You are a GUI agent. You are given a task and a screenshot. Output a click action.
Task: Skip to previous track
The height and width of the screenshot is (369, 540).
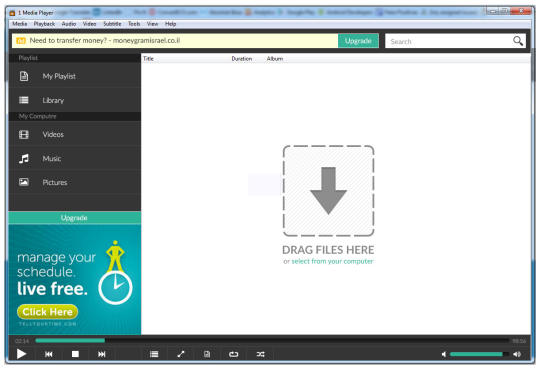pyautogui.click(x=49, y=354)
